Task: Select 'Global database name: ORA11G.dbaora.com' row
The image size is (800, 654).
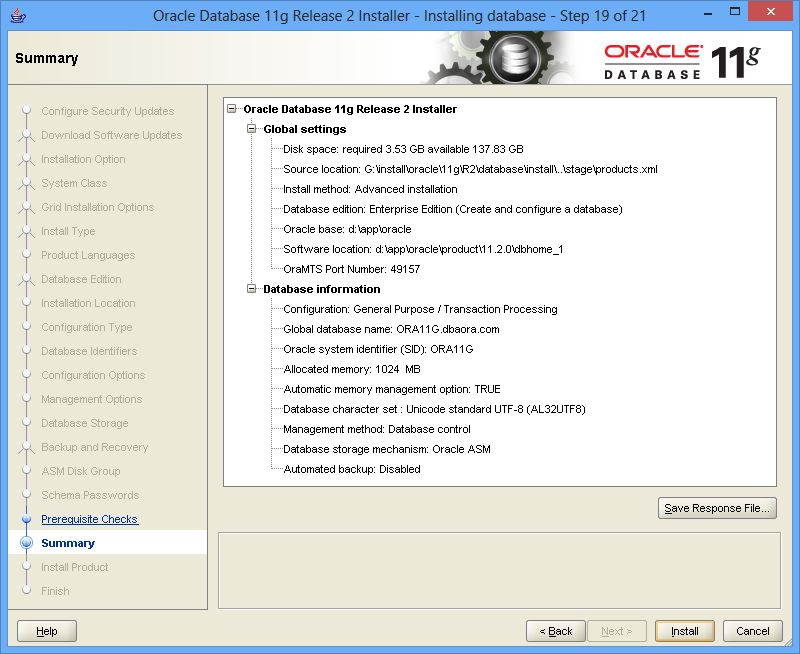Action: pyautogui.click(x=391, y=329)
